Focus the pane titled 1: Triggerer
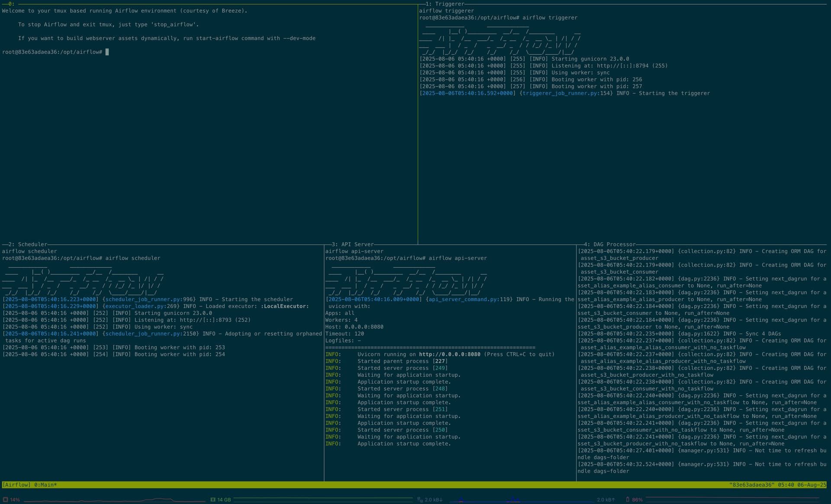The image size is (831, 504). pos(444,4)
